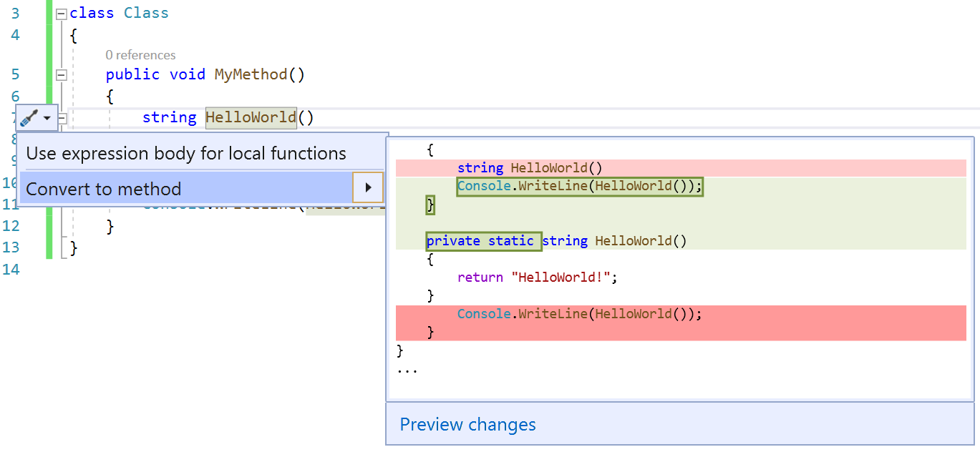980x452 pixels.
Task: Click the "0 references" CodeLens indicator
Action: tap(140, 54)
